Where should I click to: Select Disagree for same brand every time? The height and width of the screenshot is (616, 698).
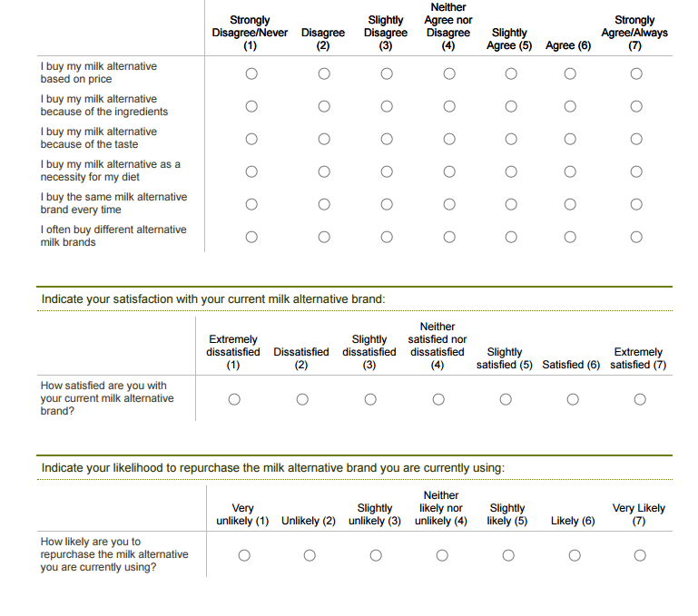pyautogui.click(x=324, y=204)
